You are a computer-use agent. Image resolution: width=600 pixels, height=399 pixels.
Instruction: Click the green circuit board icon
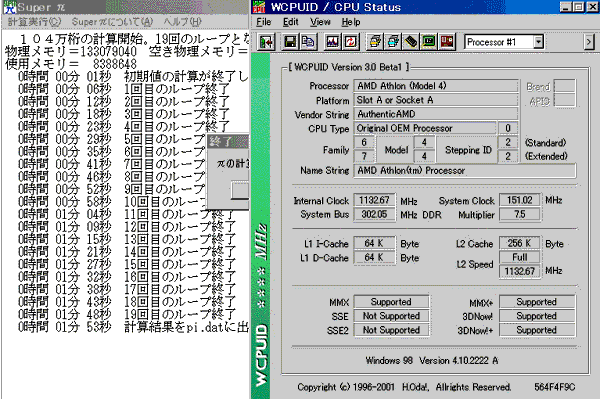429,42
